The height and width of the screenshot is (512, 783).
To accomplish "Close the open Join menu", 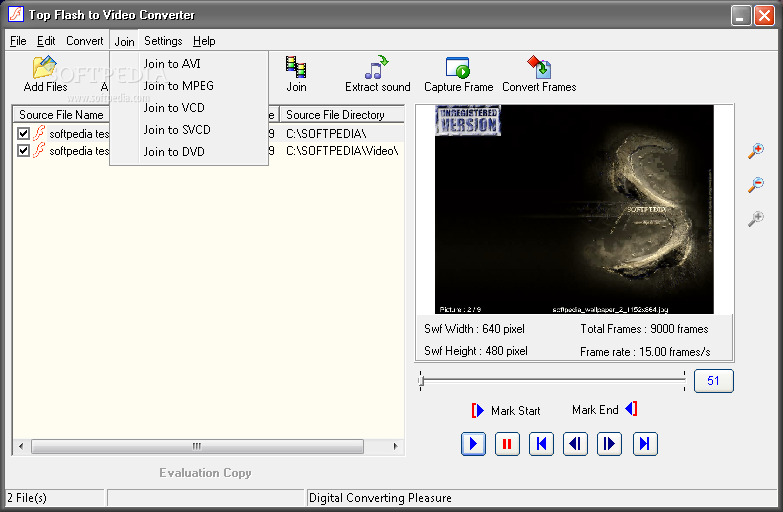I will [124, 41].
